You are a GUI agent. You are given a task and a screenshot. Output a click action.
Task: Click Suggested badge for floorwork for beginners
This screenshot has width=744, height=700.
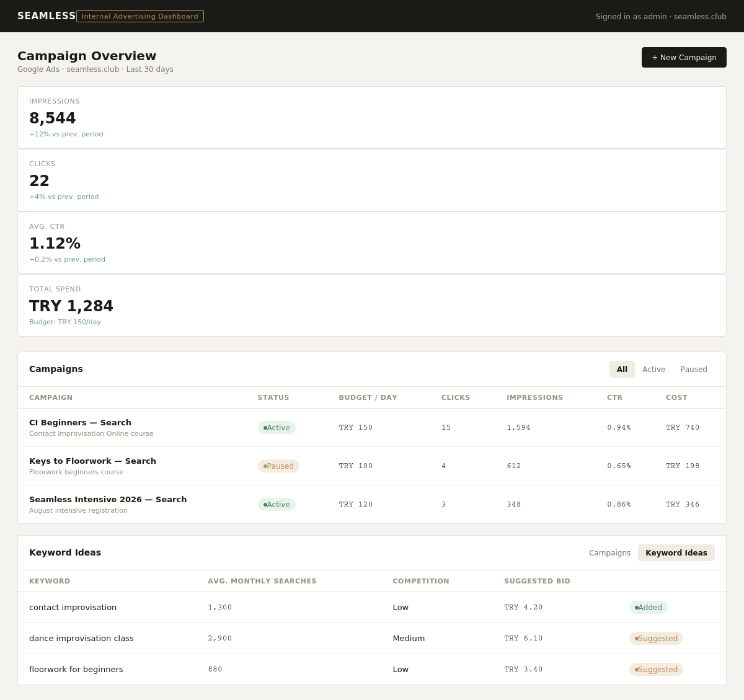(656, 670)
